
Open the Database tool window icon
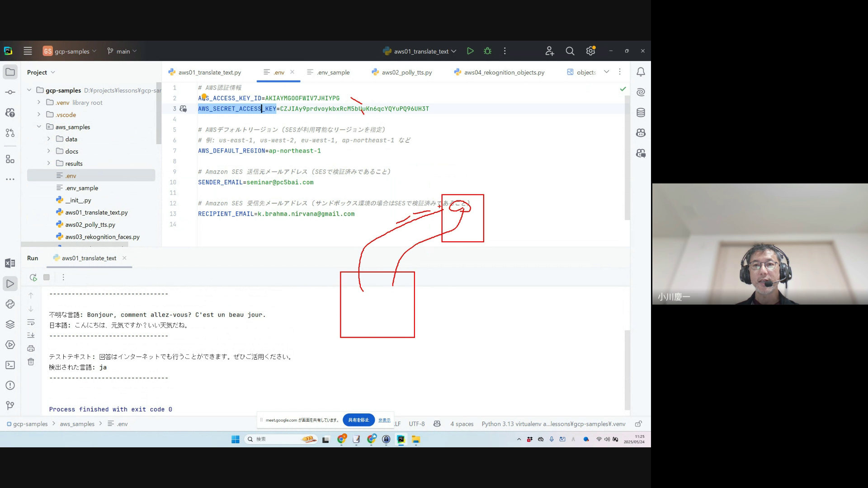[641, 113]
